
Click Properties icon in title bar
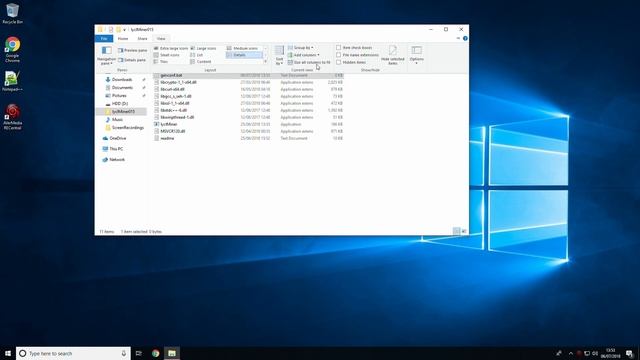[x=111, y=29]
